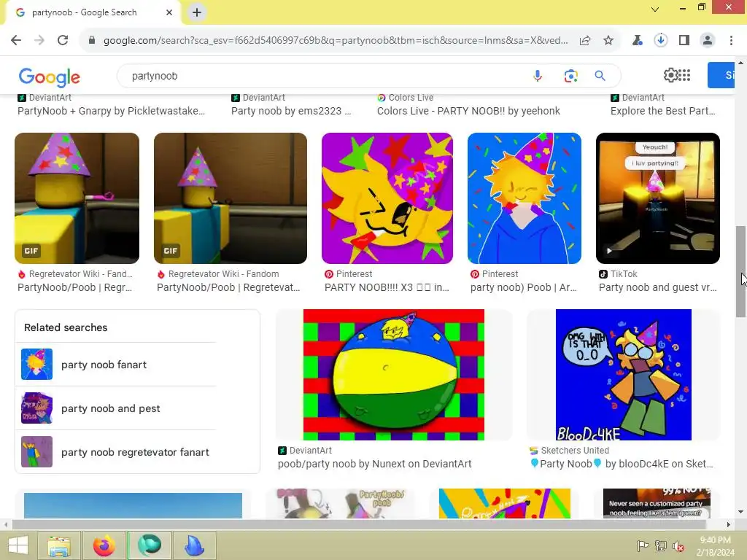Open TikTok Party noob and guest video
The width and height of the screenshot is (747, 560).
[x=658, y=198]
